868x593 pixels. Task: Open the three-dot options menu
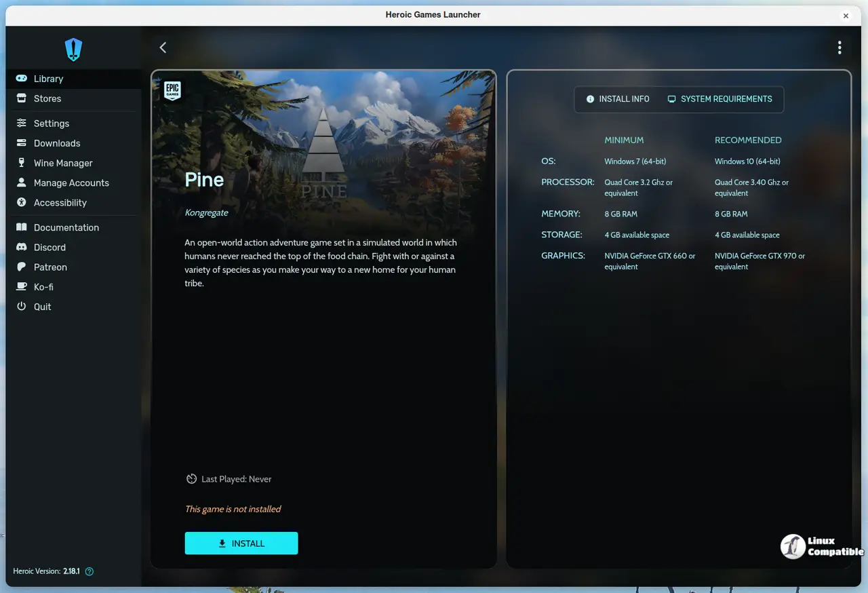(x=840, y=47)
